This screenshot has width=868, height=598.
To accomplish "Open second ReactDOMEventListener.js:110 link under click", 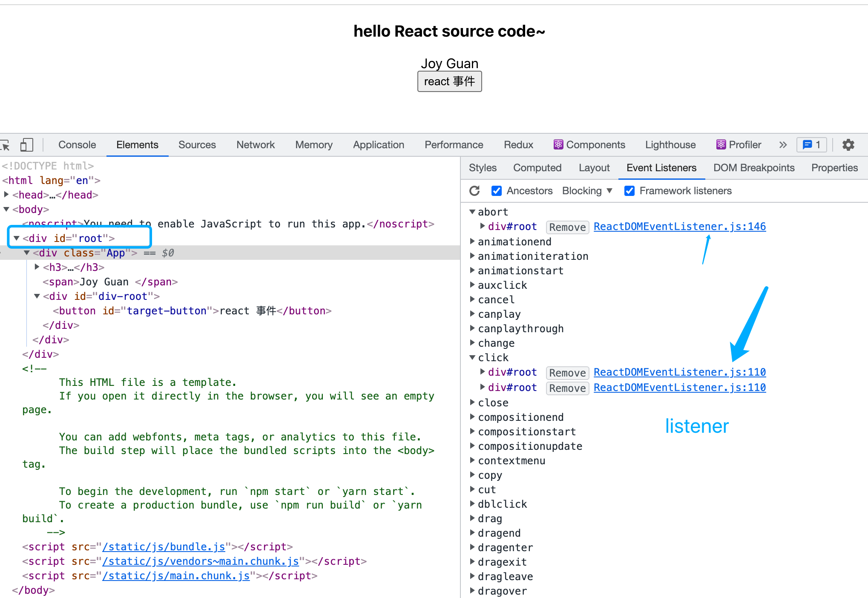I will [680, 388].
